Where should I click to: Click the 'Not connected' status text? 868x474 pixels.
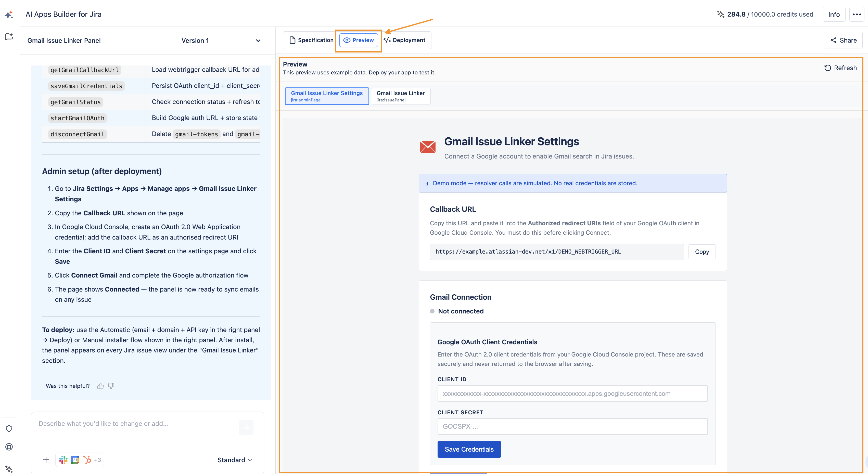tap(461, 311)
